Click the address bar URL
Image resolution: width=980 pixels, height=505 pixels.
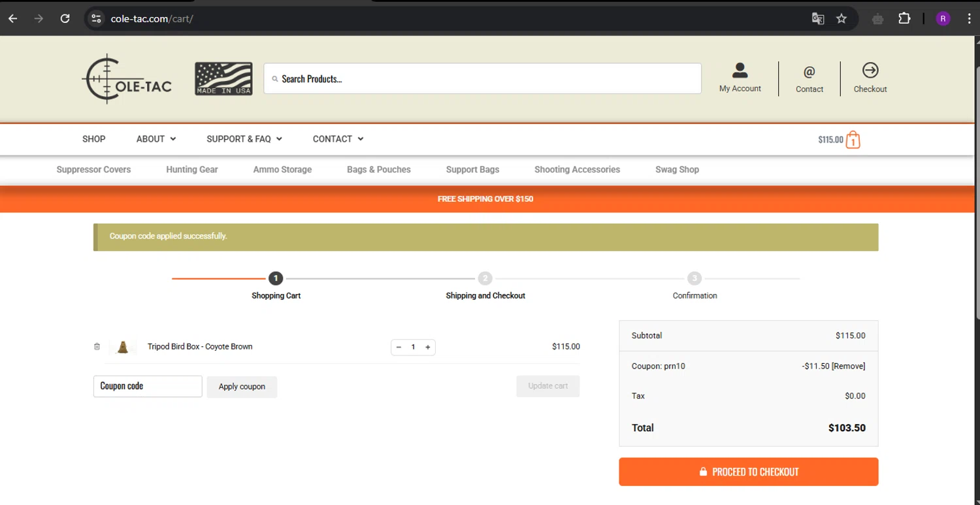152,18
